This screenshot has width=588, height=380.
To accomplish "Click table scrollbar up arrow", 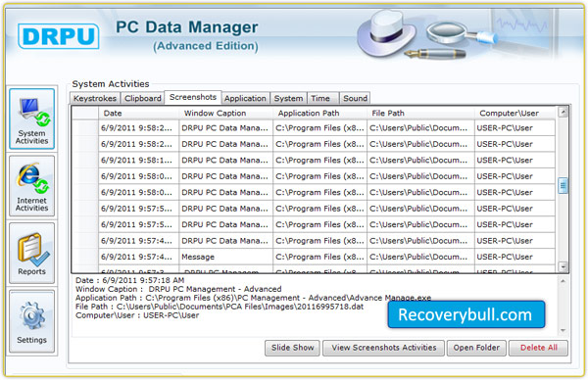I will point(563,112).
